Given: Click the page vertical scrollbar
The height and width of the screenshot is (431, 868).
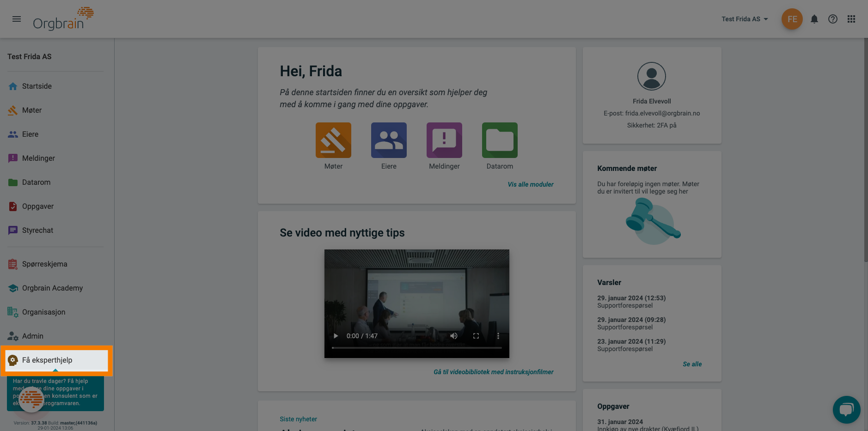Looking at the screenshot, I should [866, 150].
